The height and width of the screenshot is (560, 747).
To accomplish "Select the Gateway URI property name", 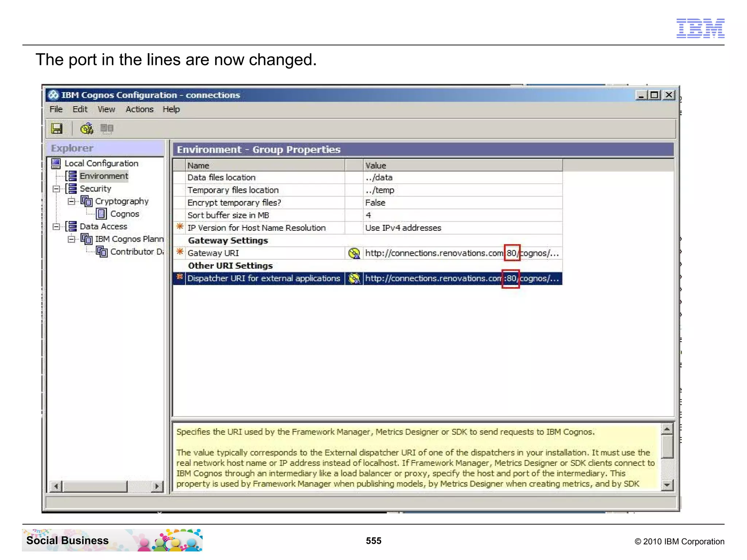I will click(213, 253).
